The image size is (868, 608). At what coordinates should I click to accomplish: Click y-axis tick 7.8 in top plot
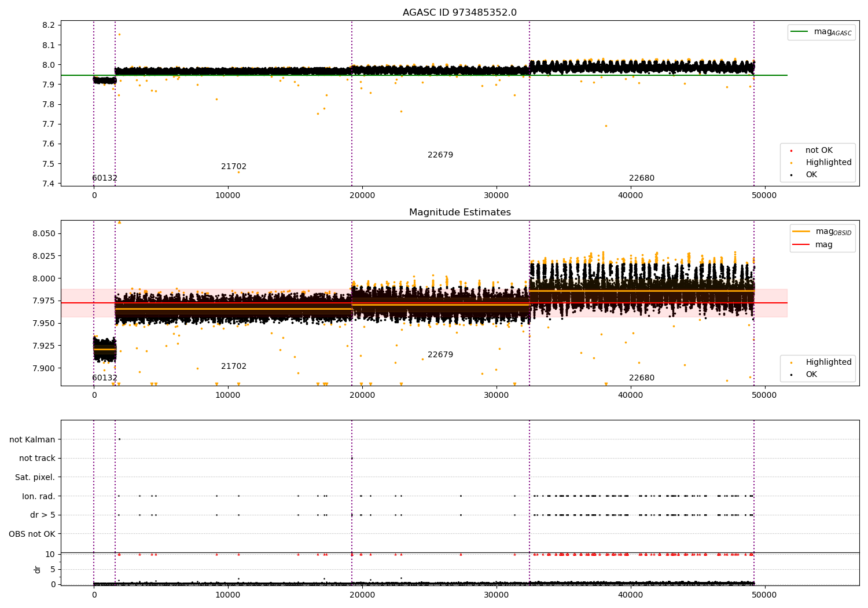point(49,105)
